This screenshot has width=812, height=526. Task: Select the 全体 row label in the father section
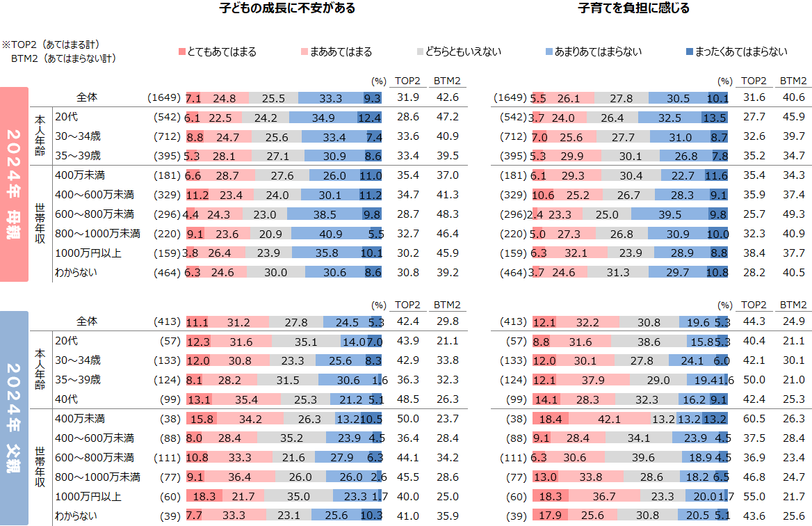pos(87,321)
